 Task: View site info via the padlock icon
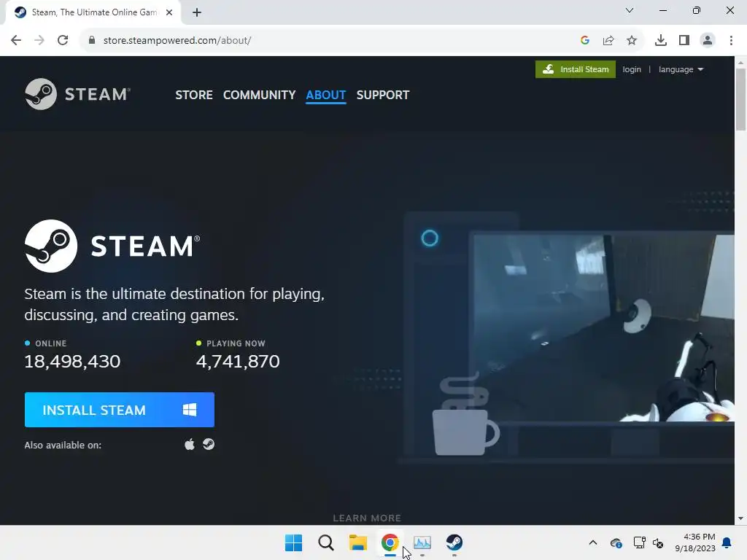[x=92, y=40]
